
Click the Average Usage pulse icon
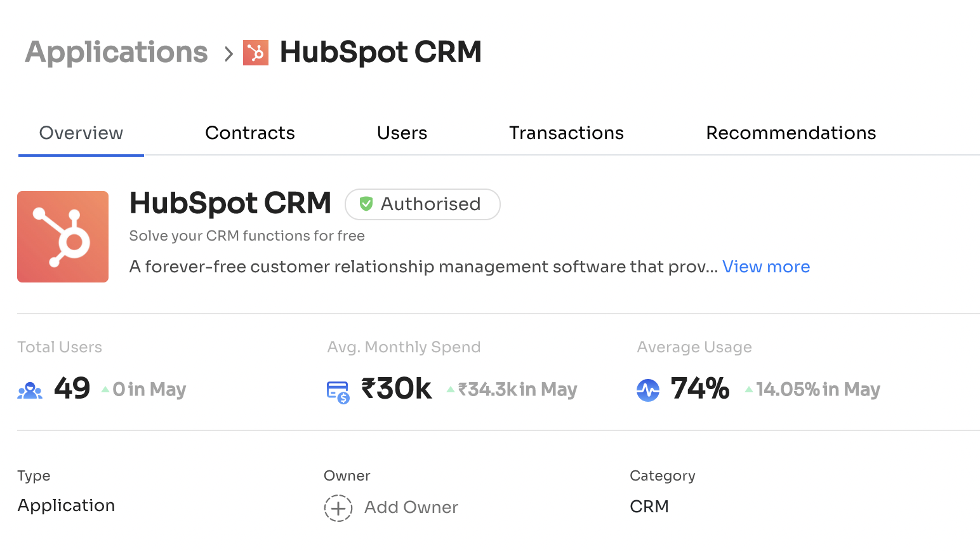(648, 390)
